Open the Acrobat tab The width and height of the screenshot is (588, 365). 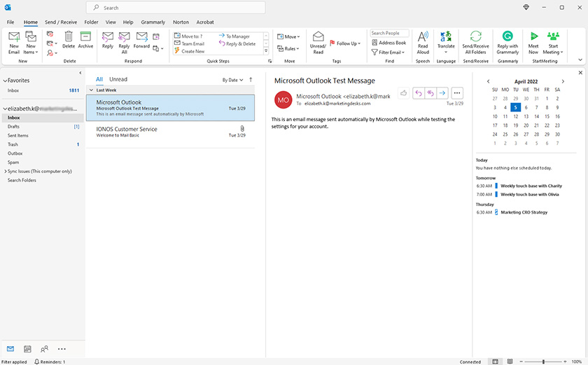coord(205,22)
